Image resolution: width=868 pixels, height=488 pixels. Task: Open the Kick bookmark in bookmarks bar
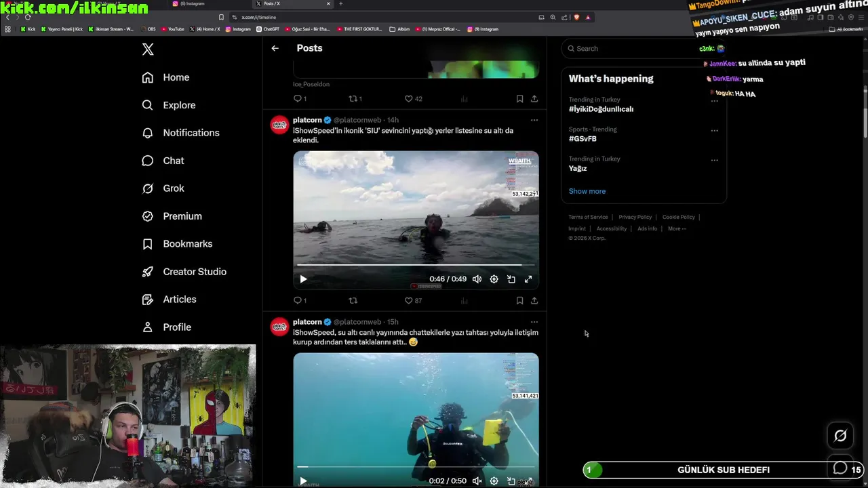[28, 29]
